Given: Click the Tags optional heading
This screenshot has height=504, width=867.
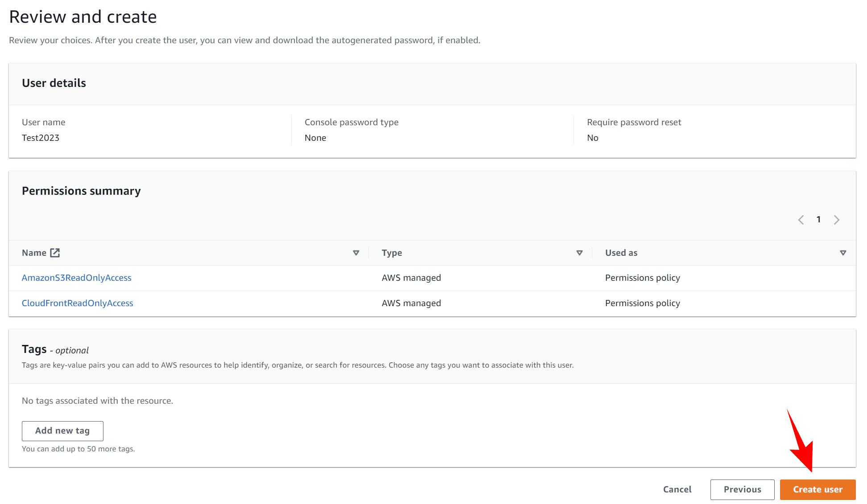Looking at the screenshot, I should [x=55, y=349].
